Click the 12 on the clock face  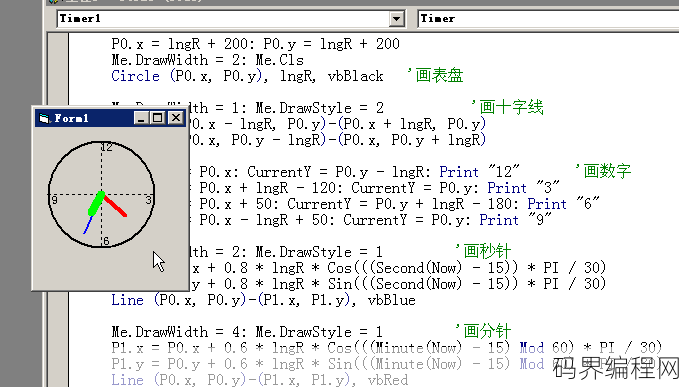[107, 147]
